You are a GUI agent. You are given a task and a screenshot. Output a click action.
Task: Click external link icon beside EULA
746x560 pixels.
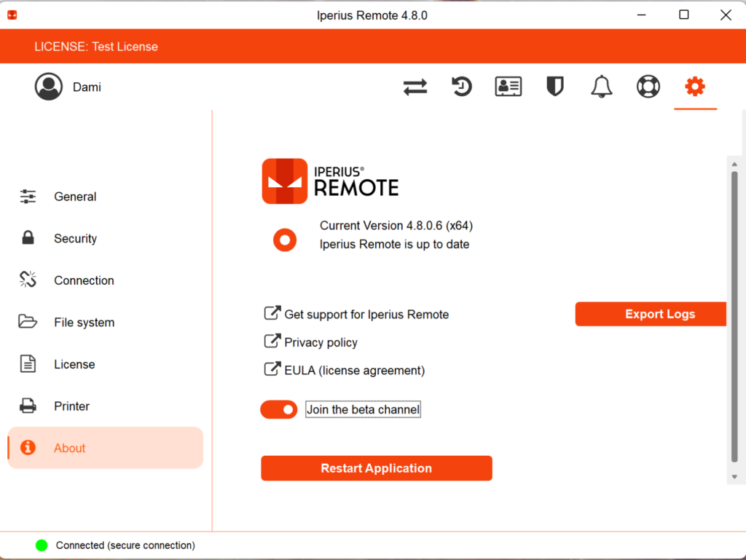coord(272,369)
